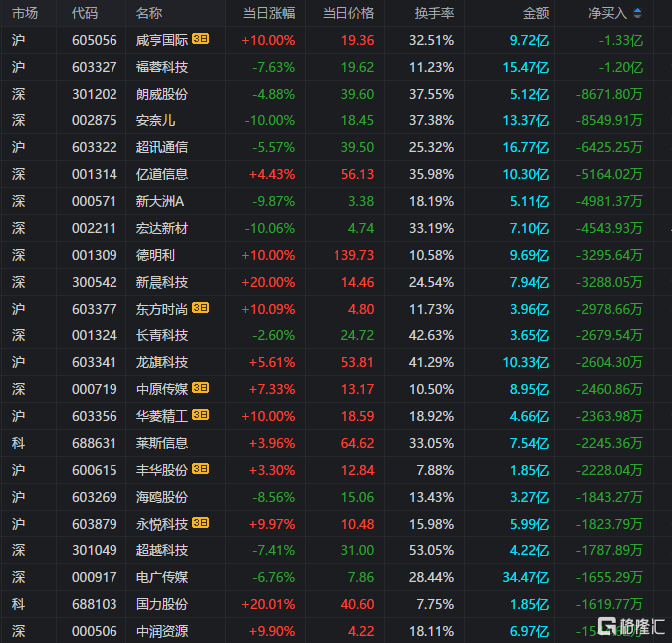This screenshot has height=643, width=672.
Task: Select stock code 301202
Action: point(95,94)
